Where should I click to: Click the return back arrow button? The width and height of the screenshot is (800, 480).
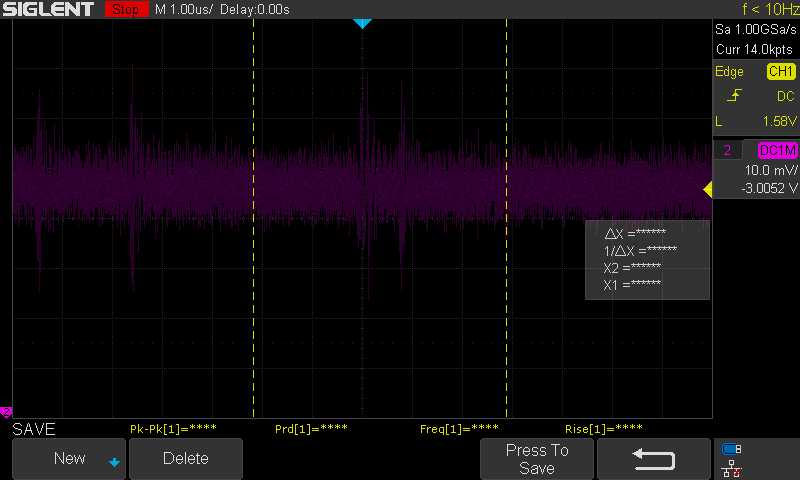pyautogui.click(x=654, y=459)
